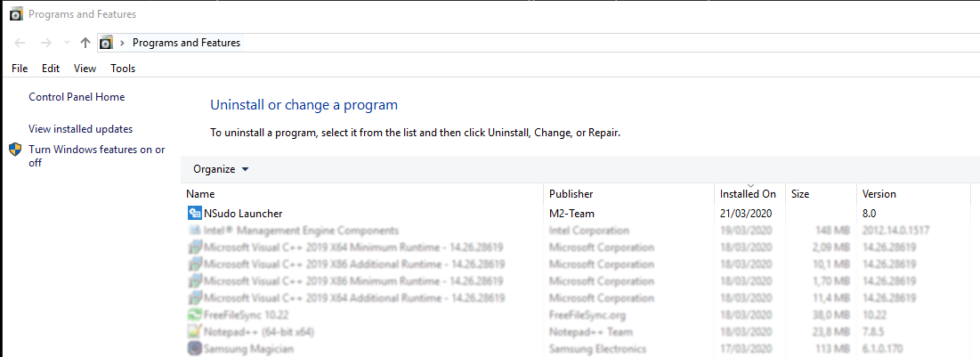Click the Intel Management Engine Components icon

click(x=194, y=230)
